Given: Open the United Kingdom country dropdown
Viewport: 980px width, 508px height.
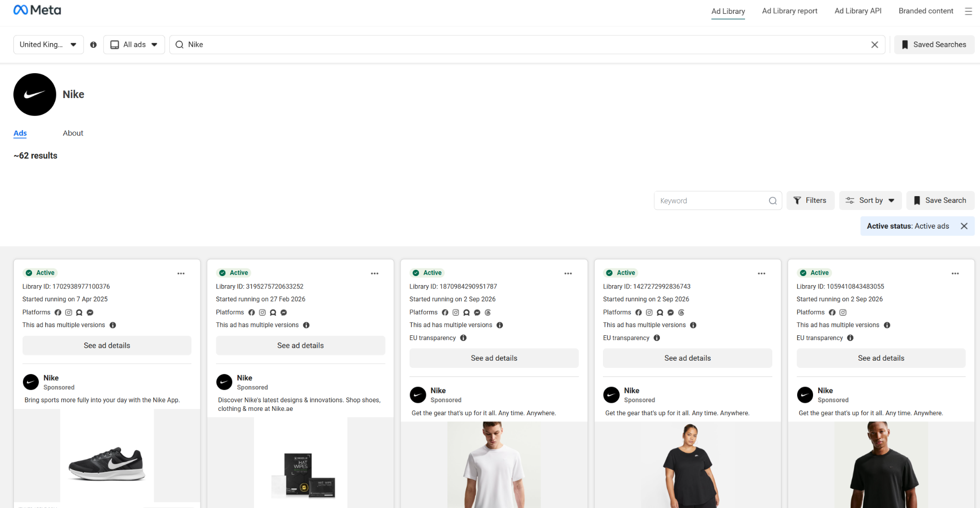Looking at the screenshot, I should point(48,44).
